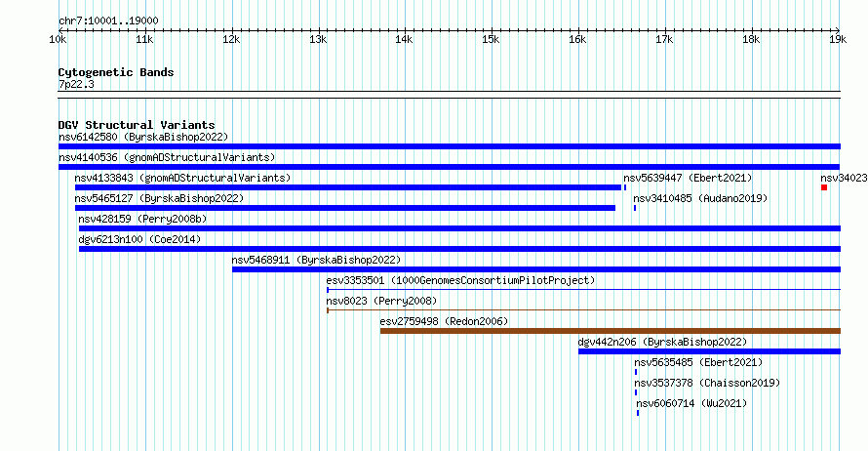This screenshot has height=451, width=868.
Task: Click the DGV Structural Variants track title
Action: click(x=137, y=125)
